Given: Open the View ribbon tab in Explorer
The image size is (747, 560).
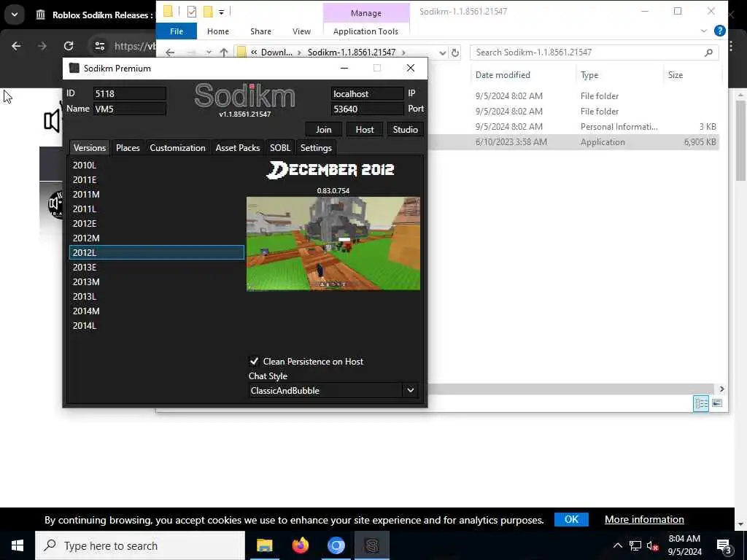Looking at the screenshot, I should point(301,31).
